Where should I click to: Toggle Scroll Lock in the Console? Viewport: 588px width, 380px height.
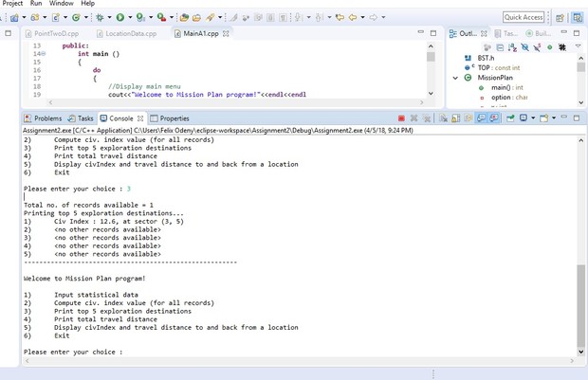[455, 118]
